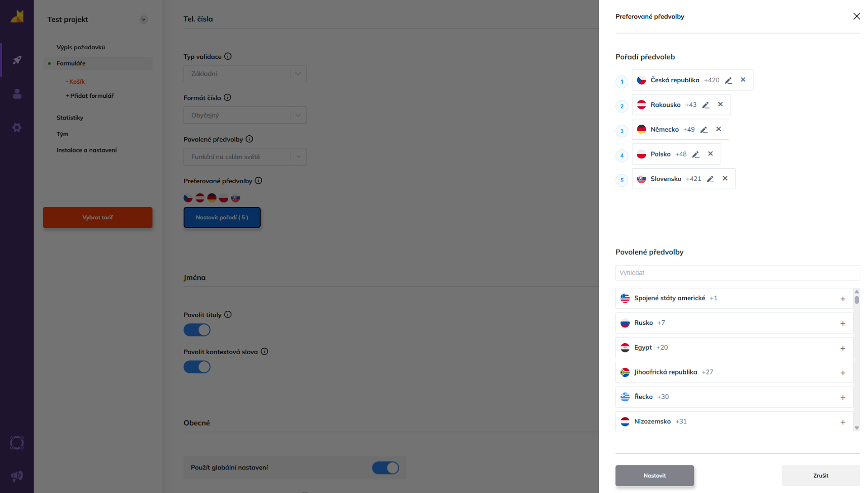Screen dimensions: 868x493
Task: Toggle Povolit kontextová slova switch
Action: 197,367
